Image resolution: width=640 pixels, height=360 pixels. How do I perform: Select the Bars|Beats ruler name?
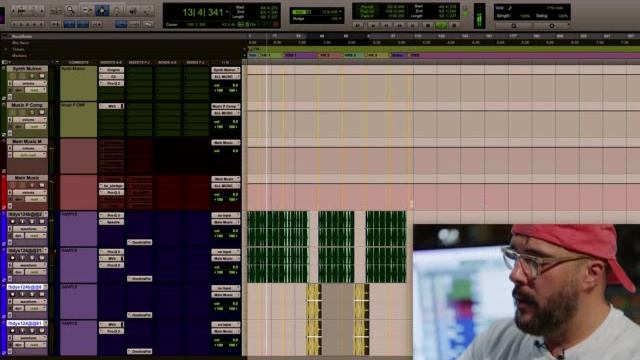[x=22, y=36]
